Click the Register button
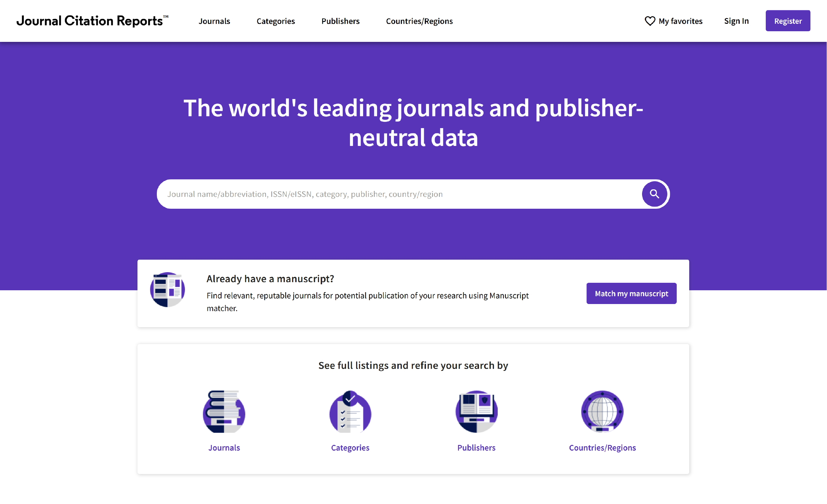 788,21
